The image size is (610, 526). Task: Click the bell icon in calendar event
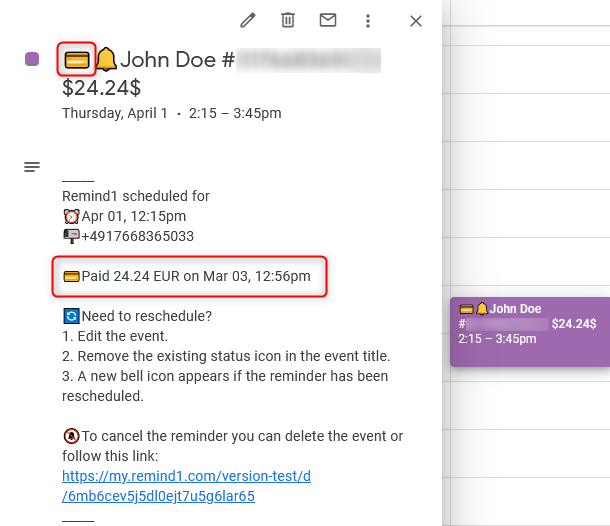pyautogui.click(x=482, y=309)
